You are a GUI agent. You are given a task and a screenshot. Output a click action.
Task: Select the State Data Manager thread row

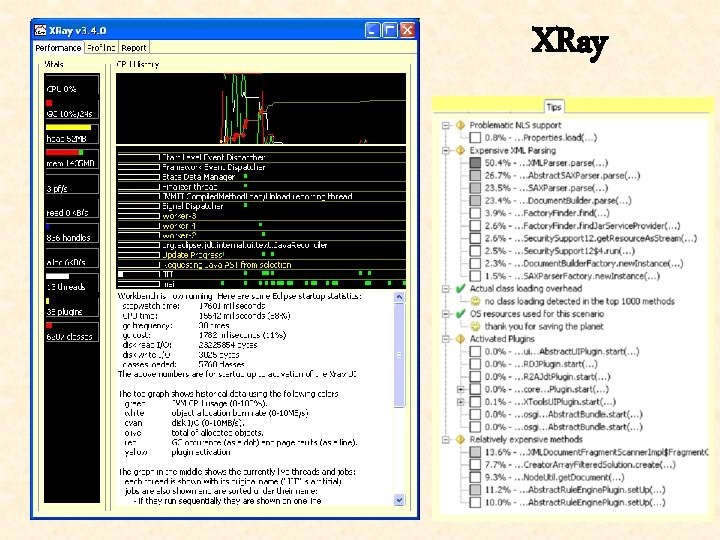261,177
